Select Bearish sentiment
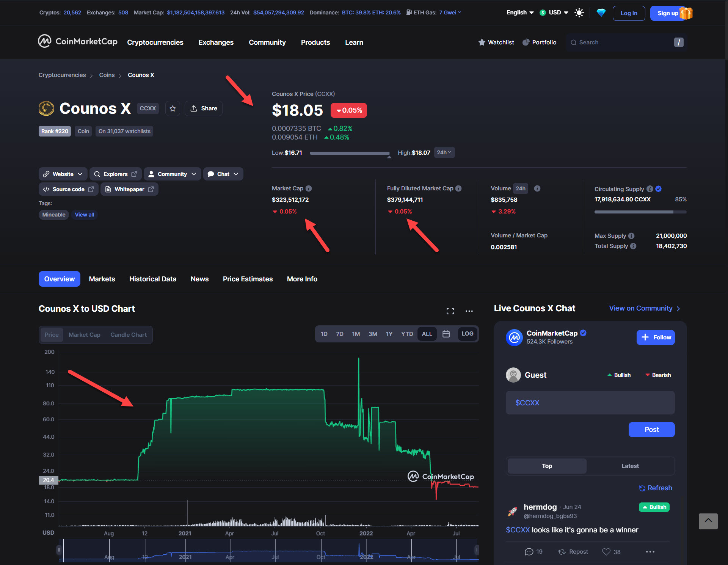This screenshot has height=565, width=728. (x=658, y=375)
